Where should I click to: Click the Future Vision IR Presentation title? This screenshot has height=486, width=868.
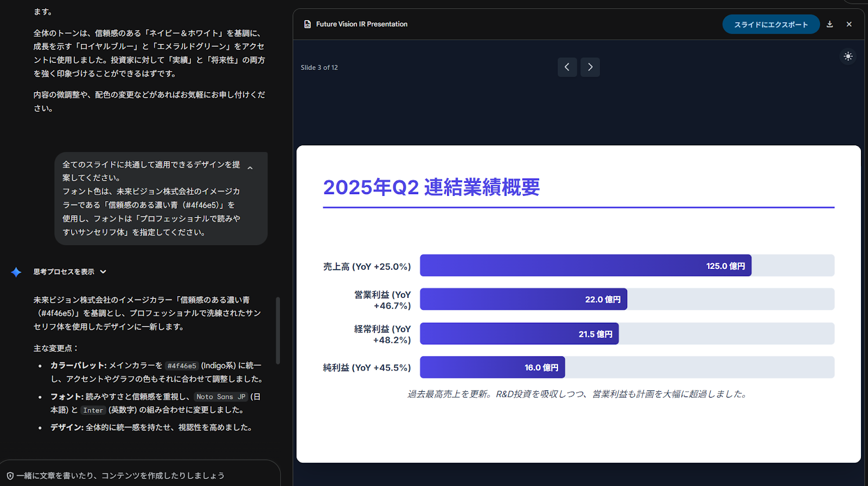coord(361,24)
